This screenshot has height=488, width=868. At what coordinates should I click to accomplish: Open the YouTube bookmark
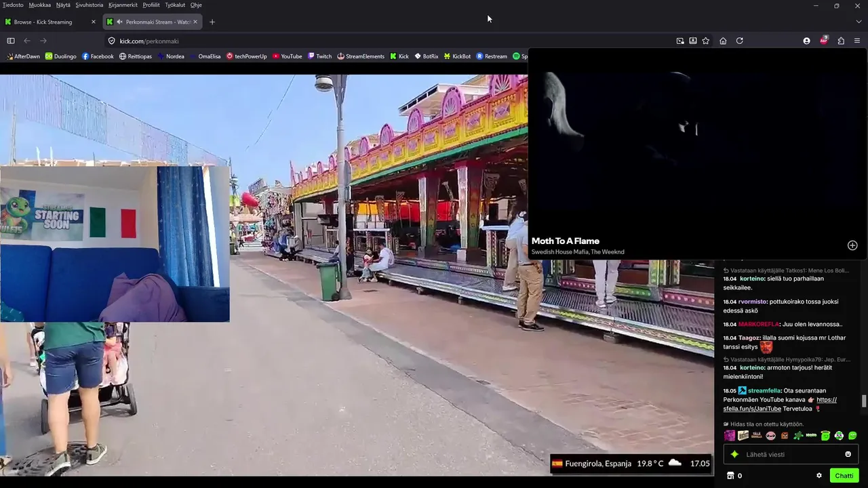click(287, 56)
